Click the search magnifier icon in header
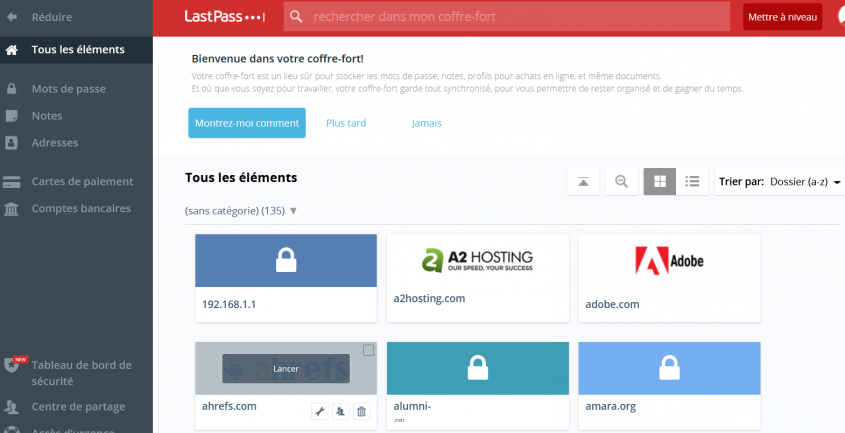The height and width of the screenshot is (433, 845). [296, 17]
